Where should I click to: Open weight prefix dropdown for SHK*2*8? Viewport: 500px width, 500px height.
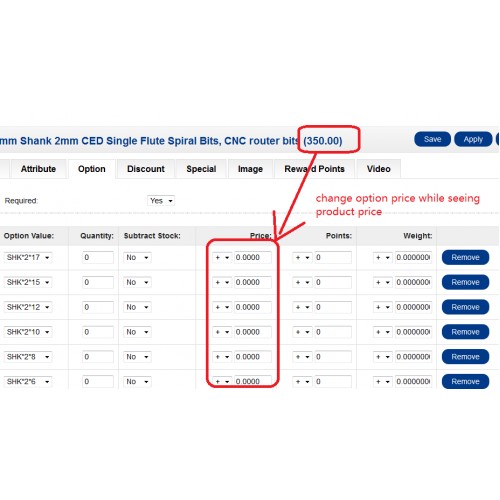[383, 357]
